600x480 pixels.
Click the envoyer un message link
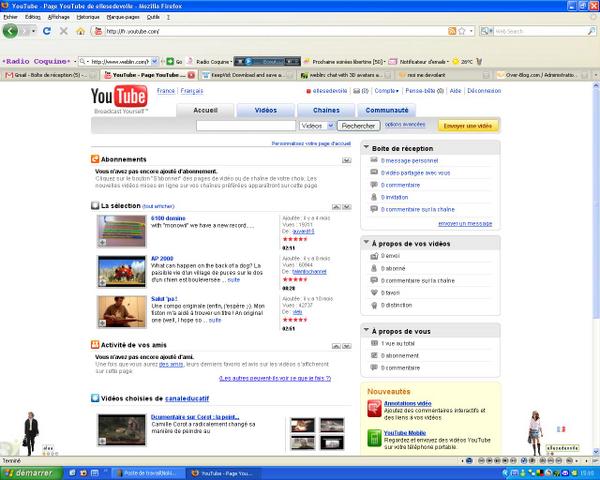click(x=465, y=224)
